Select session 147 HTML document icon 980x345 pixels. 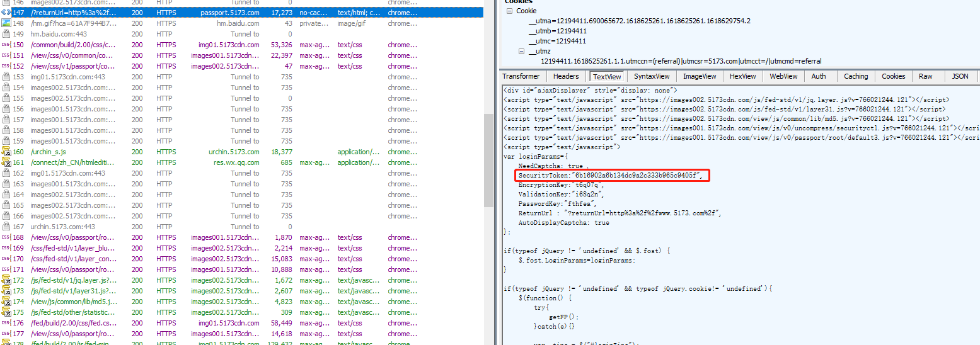[6, 13]
